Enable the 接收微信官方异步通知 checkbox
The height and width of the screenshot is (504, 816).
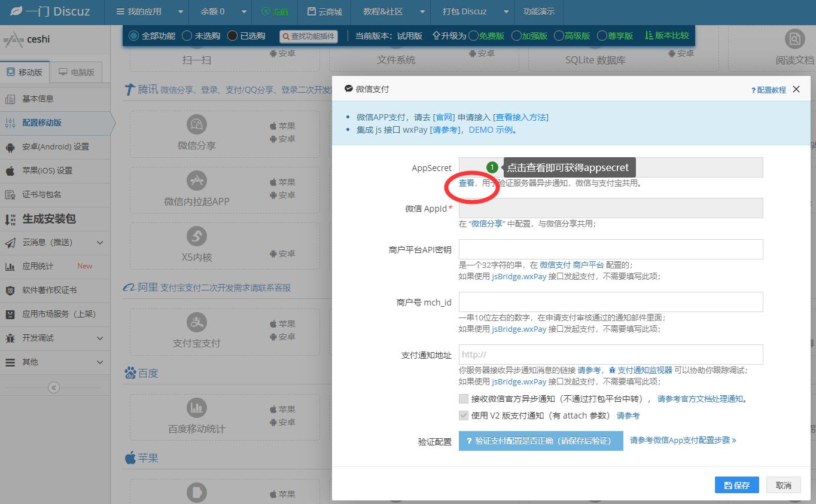tap(464, 399)
